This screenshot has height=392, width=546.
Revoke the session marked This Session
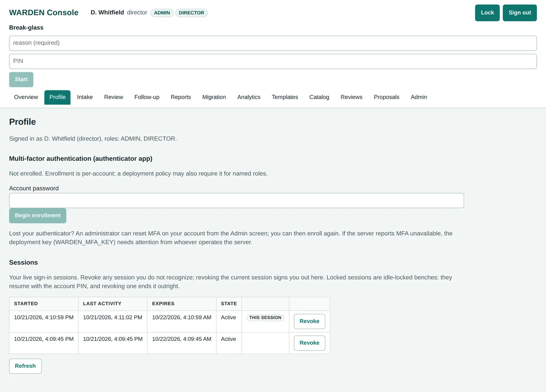[310, 322]
